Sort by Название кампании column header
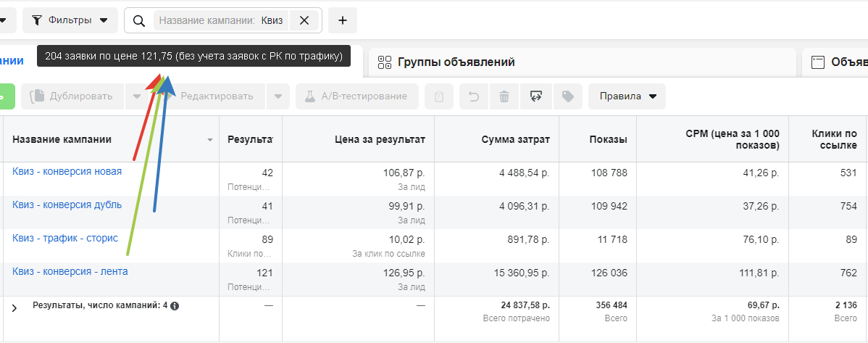 point(62,139)
